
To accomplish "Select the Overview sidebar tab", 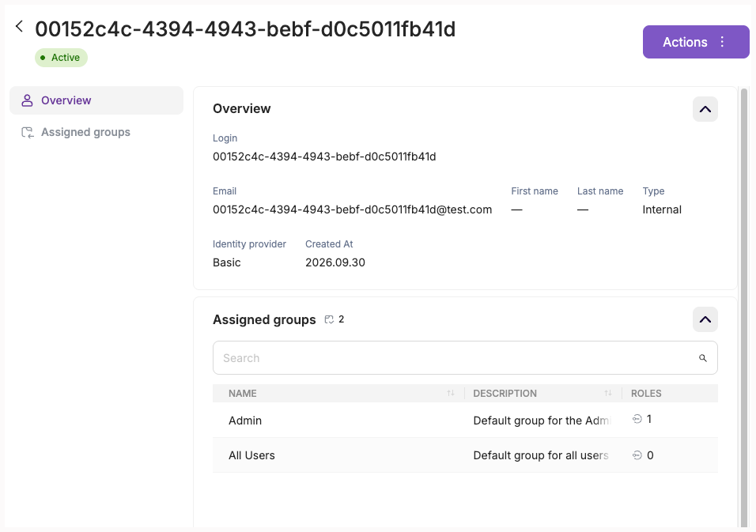I will (x=96, y=100).
